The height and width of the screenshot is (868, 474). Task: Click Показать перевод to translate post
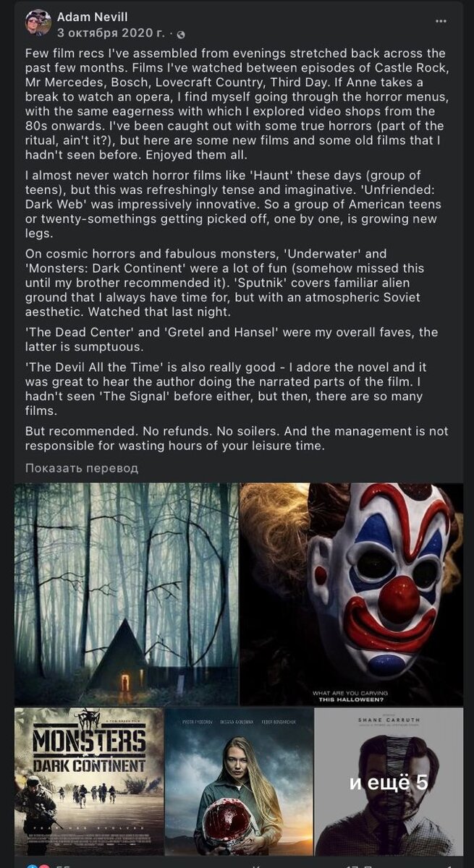click(x=82, y=468)
